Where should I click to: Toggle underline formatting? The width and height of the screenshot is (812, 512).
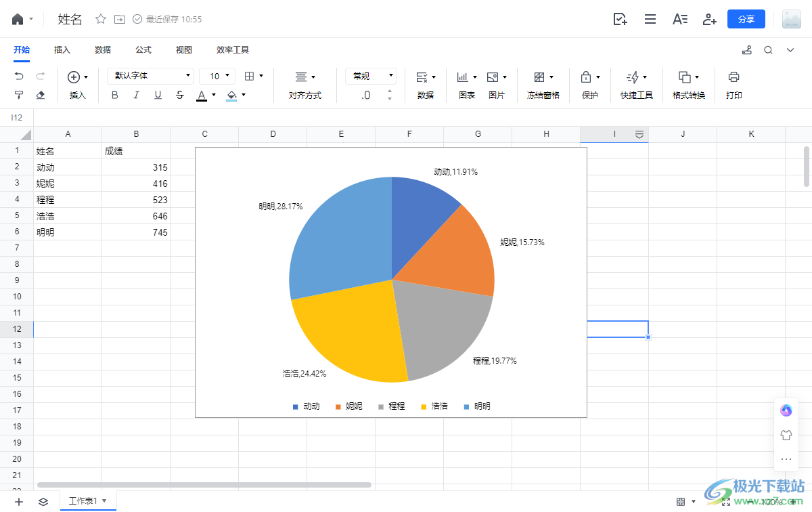click(158, 95)
